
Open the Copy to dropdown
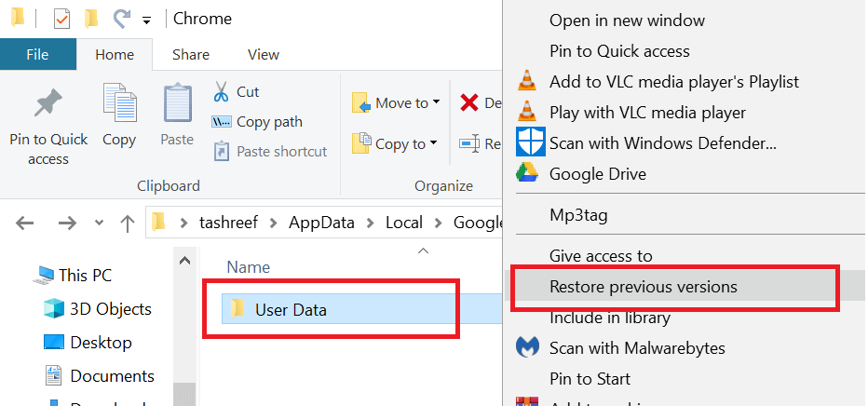click(395, 143)
